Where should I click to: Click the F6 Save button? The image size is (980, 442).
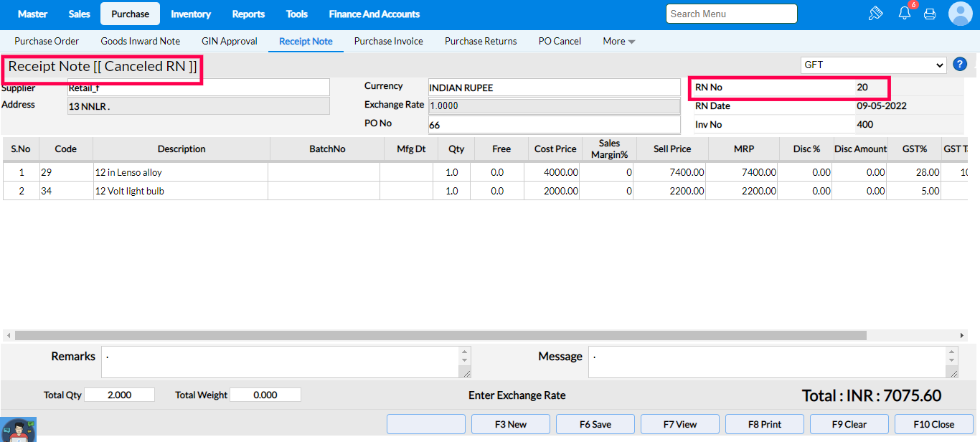coord(595,424)
